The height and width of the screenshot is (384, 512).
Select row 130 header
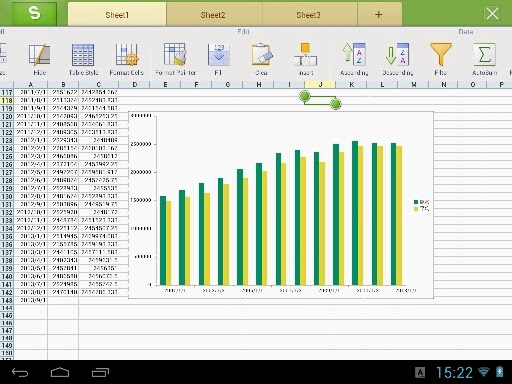(7, 196)
